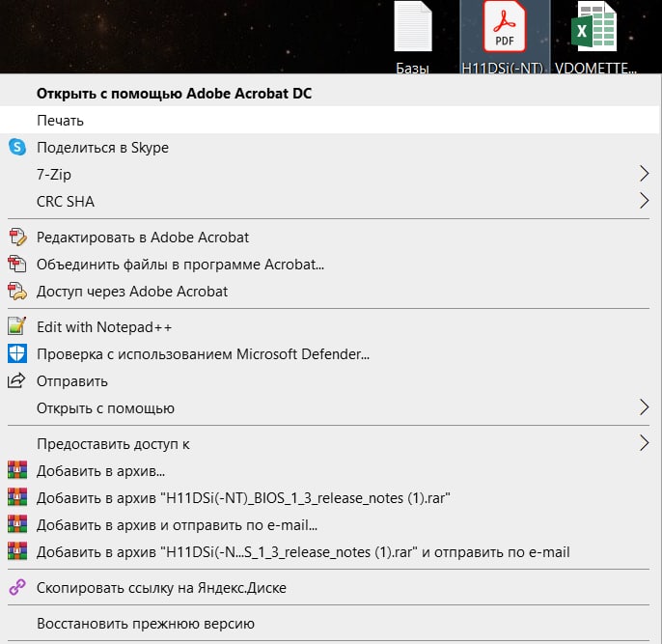Choose Добавить в архив и отправить по e-mail...
Image resolution: width=662 pixels, height=644 pixels.
pos(329,525)
